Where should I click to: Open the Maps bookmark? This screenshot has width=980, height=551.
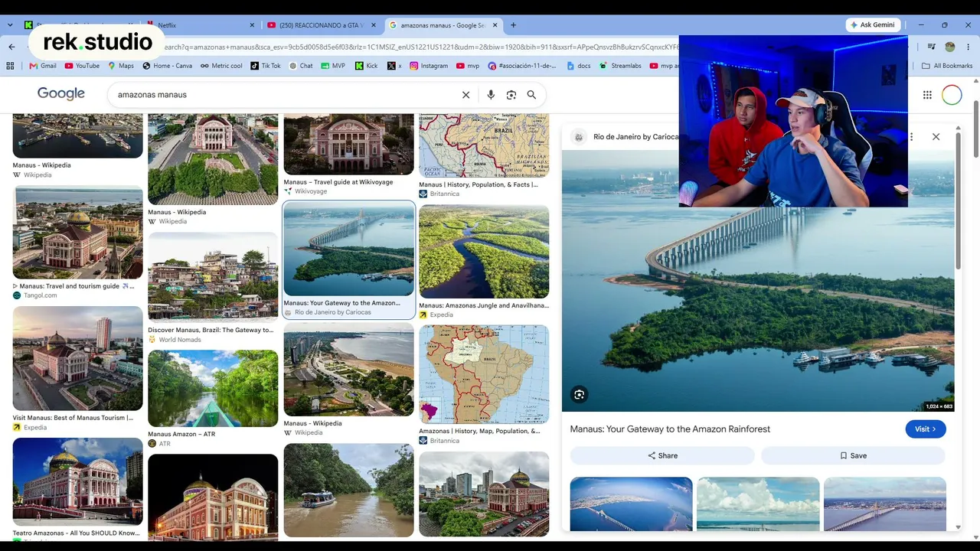tap(121, 66)
